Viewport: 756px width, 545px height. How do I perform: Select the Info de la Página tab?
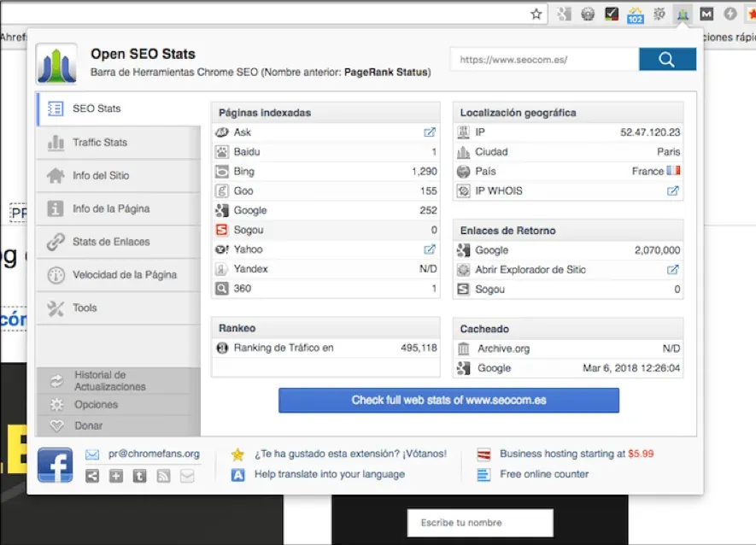(x=119, y=208)
